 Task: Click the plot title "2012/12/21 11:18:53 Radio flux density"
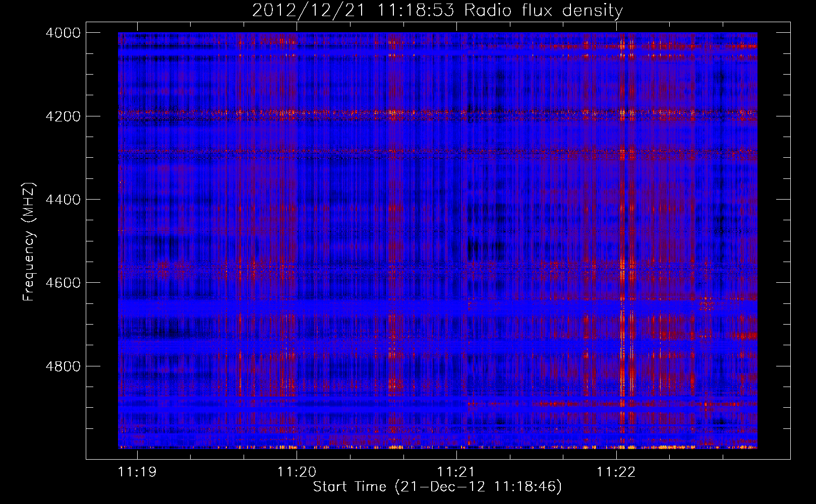(437, 10)
